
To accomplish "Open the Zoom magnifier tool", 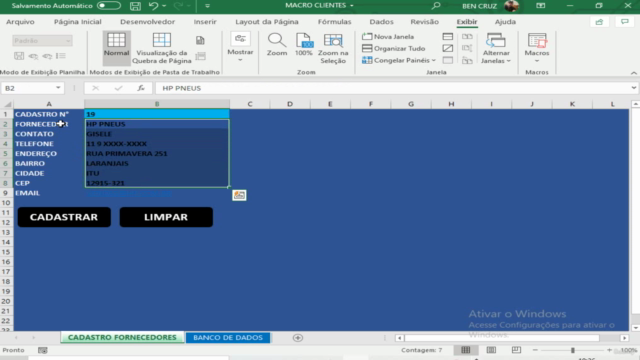I will coord(277,45).
